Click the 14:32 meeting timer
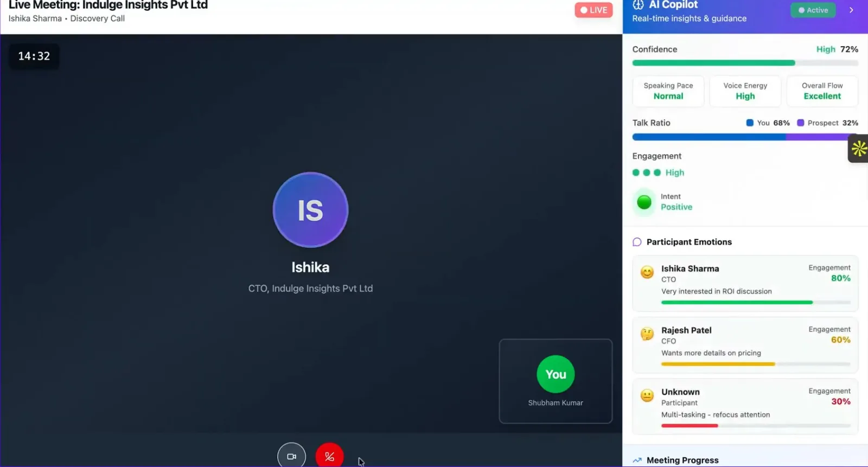This screenshot has height=467, width=868. tap(34, 56)
